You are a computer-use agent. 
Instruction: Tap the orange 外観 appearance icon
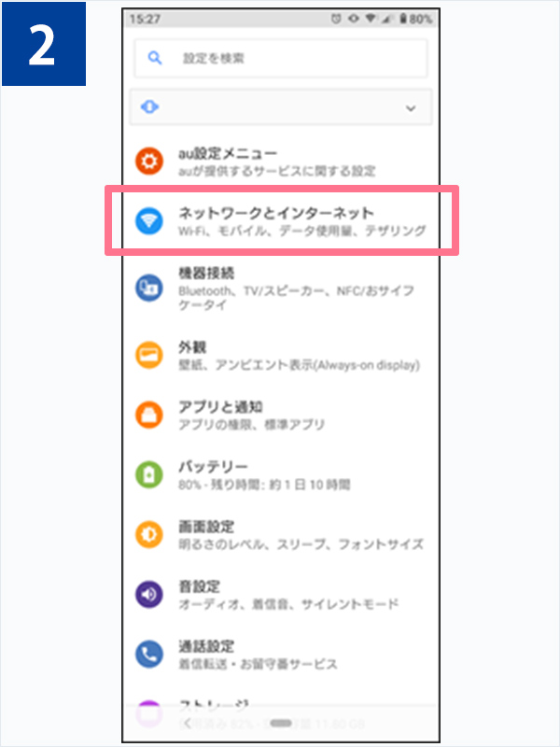click(x=149, y=355)
